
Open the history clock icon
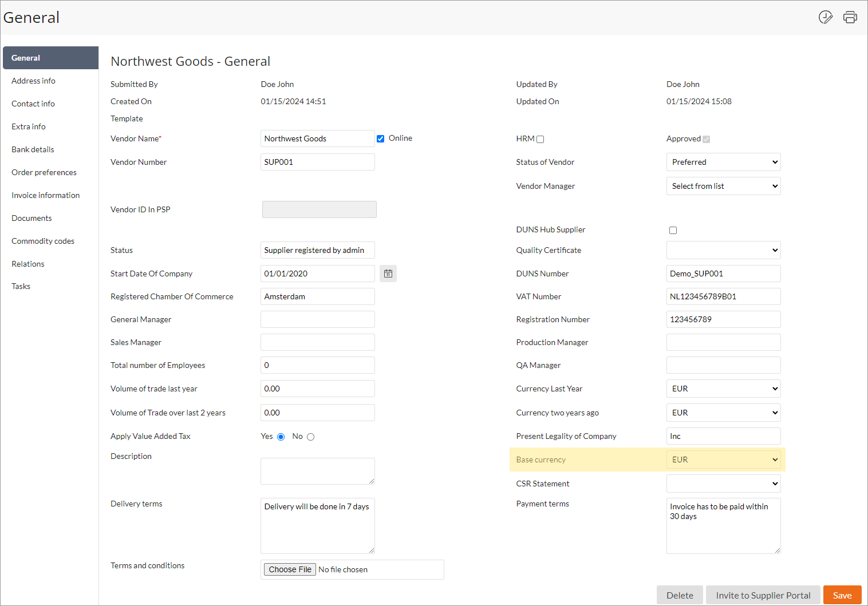826,17
